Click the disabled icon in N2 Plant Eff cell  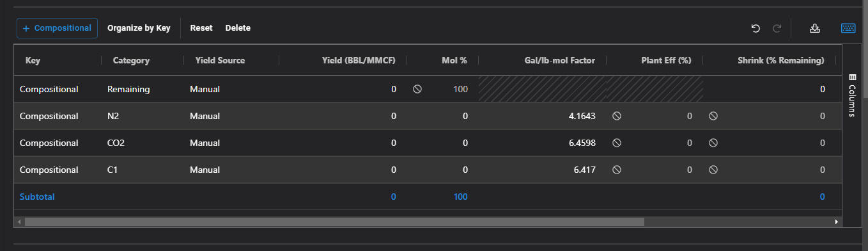pos(617,117)
